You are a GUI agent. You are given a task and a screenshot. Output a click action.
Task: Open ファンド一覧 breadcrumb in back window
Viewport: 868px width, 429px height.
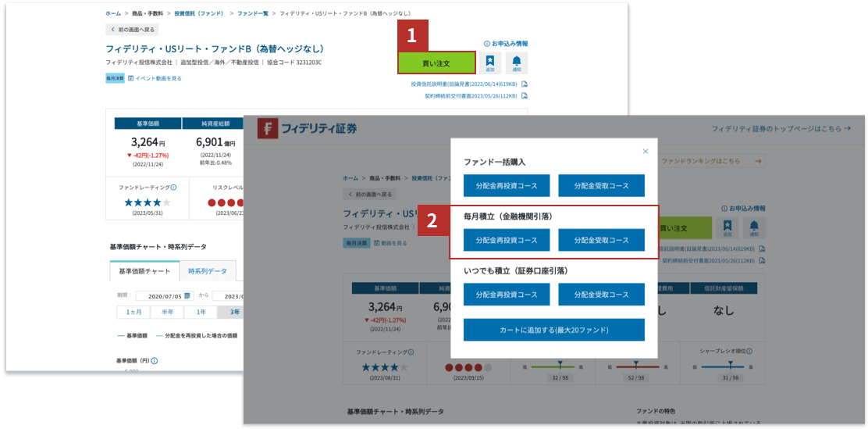click(x=252, y=13)
